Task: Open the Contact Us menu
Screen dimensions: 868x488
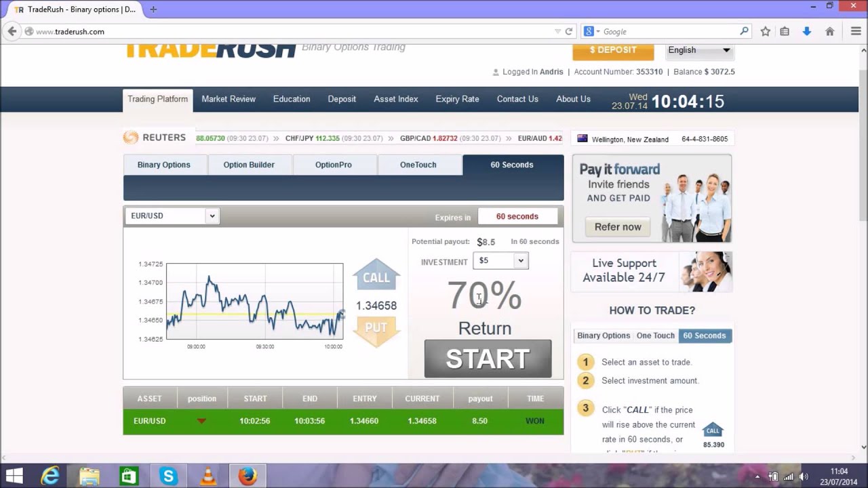Action: 517,99
